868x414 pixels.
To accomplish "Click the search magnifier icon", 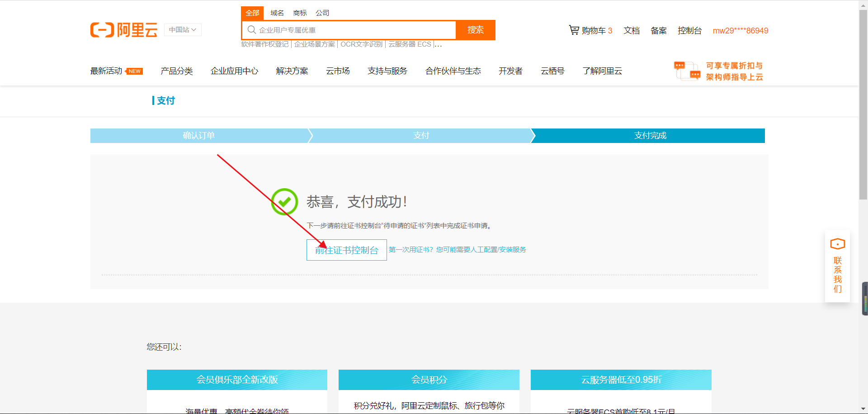I will click(x=252, y=30).
